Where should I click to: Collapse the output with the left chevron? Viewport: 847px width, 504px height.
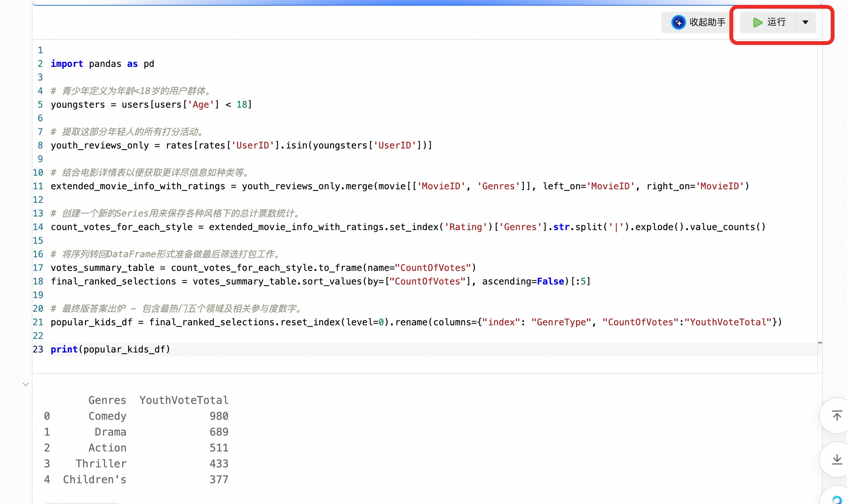tap(26, 384)
